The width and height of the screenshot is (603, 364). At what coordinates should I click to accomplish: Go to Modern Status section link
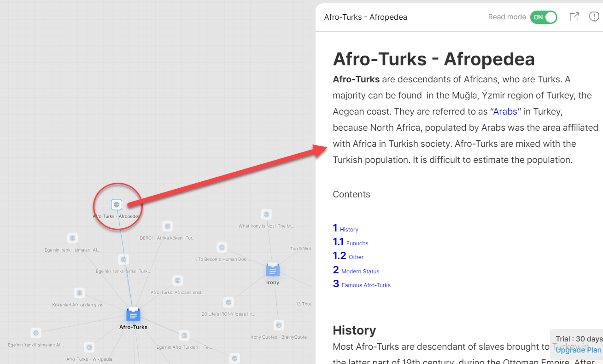pyautogui.click(x=360, y=272)
